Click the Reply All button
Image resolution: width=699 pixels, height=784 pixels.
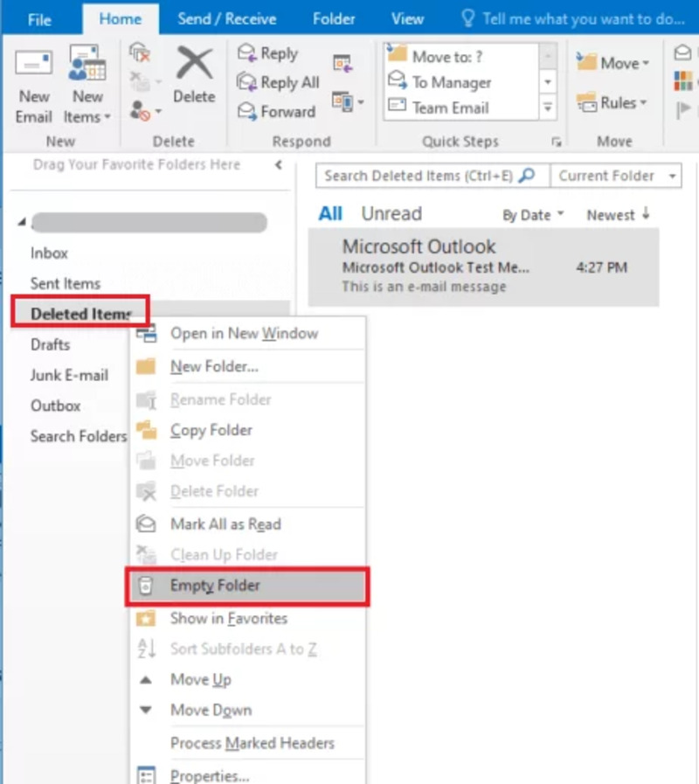[x=278, y=82]
